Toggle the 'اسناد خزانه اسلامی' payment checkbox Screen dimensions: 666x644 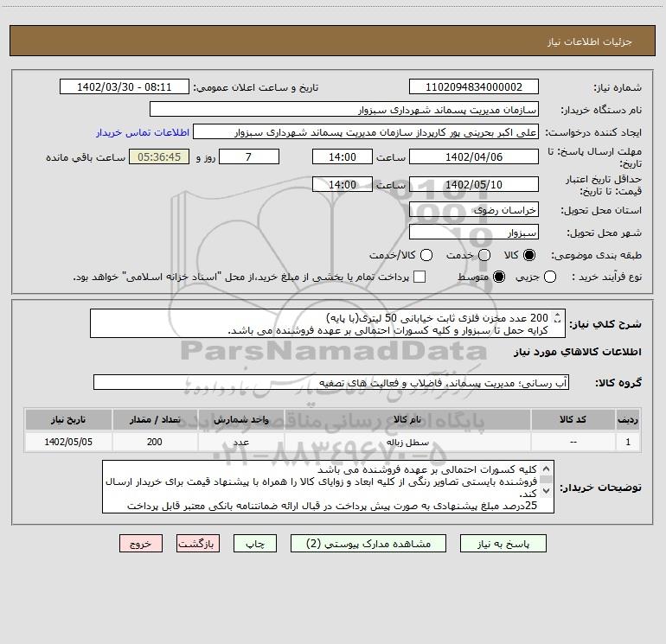(x=419, y=277)
